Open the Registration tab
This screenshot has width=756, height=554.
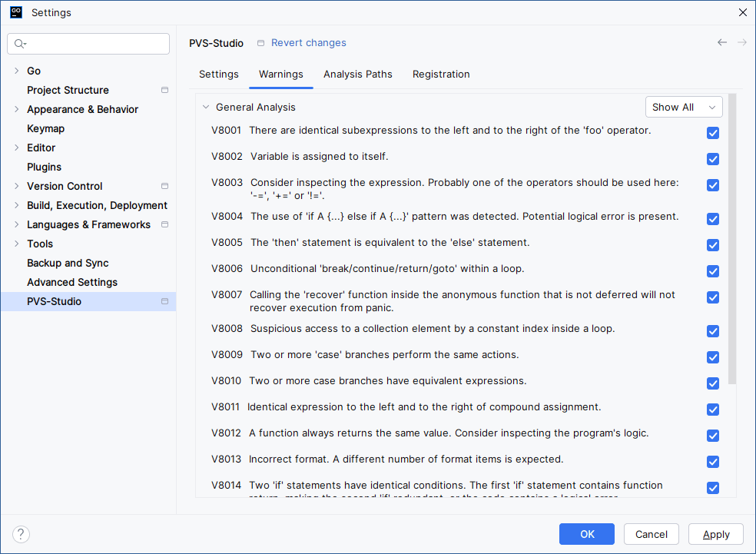[x=441, y=75]
